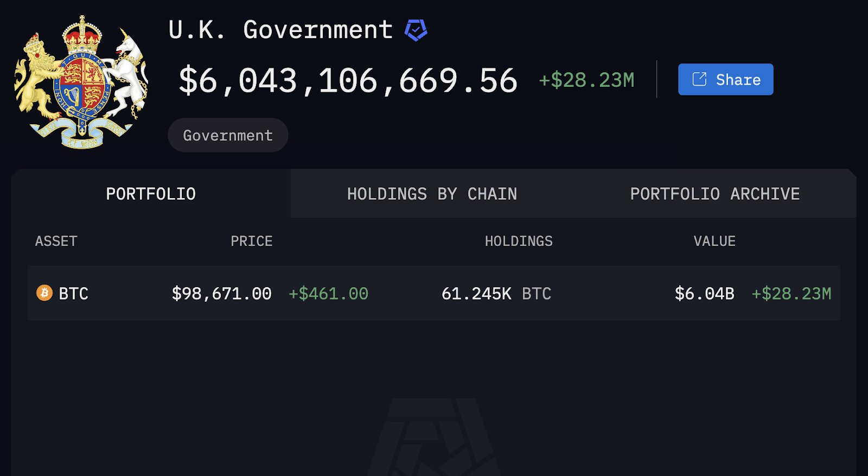The image size is (868, 476).
Task: Open the Holdings By Chain tab
Action: point(432,194)
